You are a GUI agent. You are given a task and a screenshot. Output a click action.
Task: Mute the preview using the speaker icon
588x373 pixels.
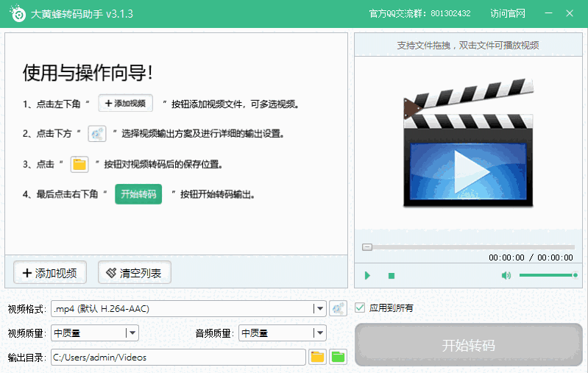(506, 276)
